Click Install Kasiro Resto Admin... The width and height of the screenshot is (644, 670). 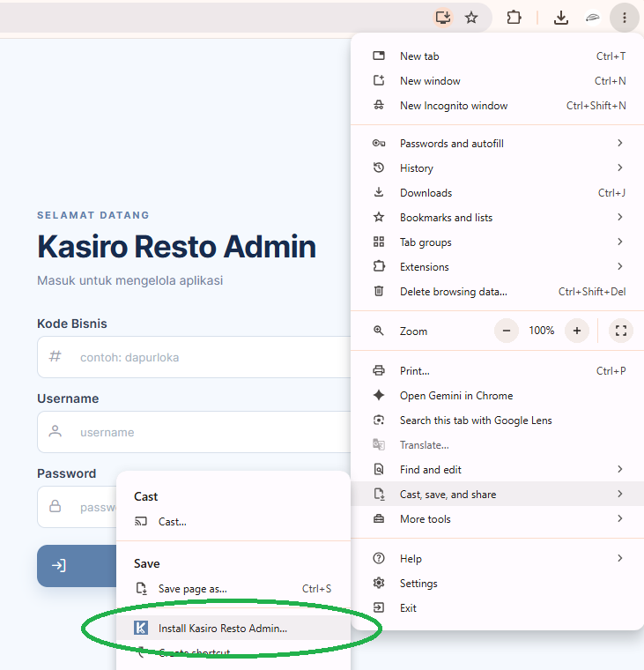pos(233,628)
